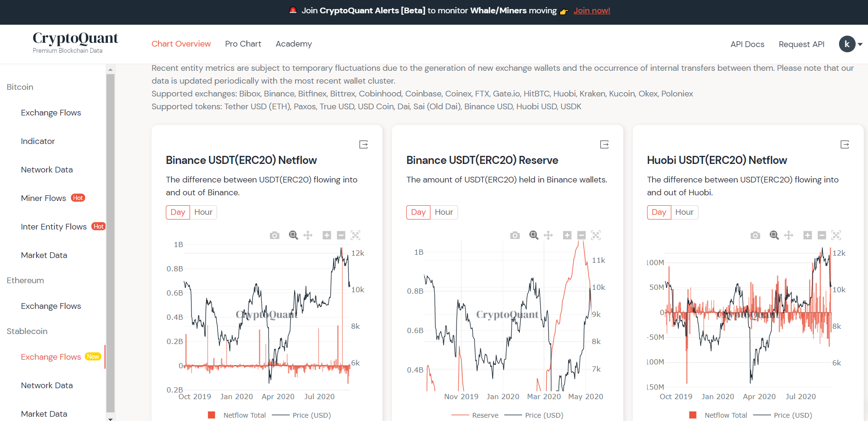Select pan tool on Binance Netflow chart

tap(308, 235)
